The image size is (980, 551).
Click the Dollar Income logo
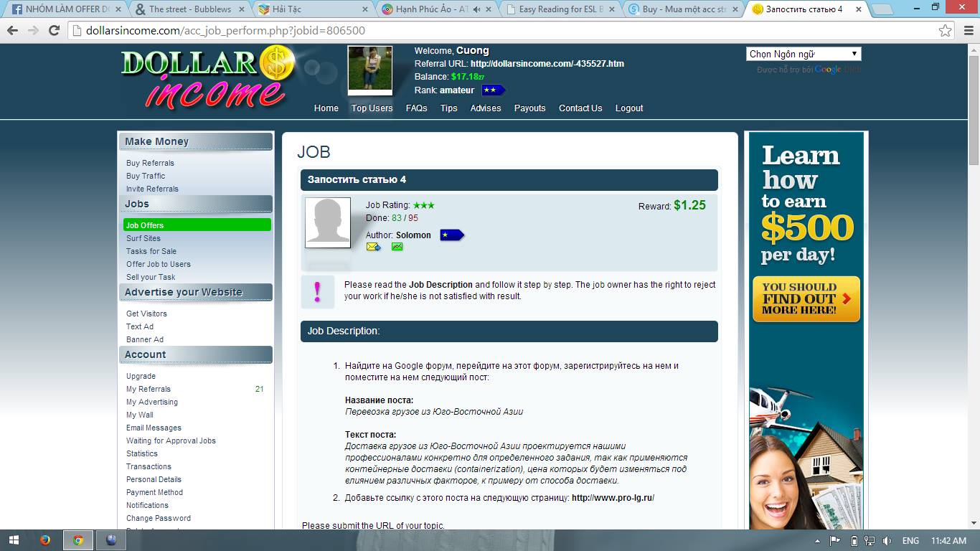208,77
